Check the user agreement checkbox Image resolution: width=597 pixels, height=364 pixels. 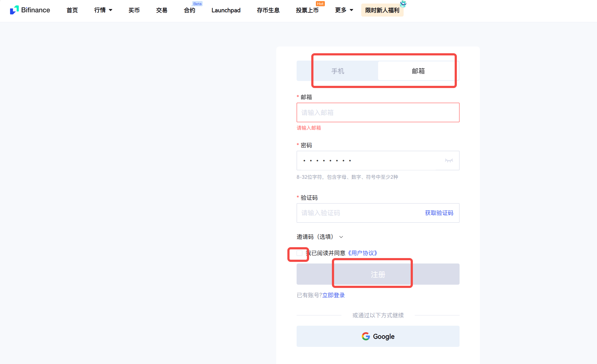tap(299, 253)
